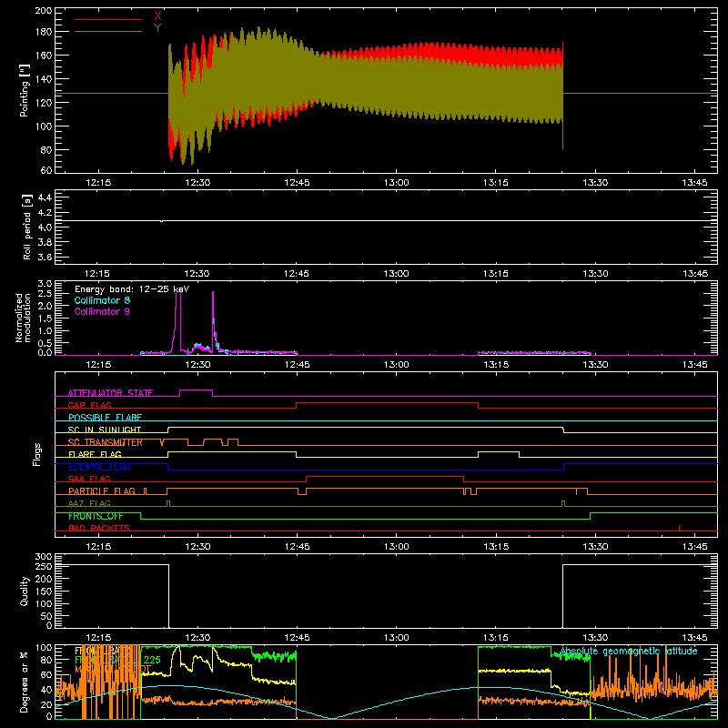
Task: Click the white roll period trace line
Action: click(386, 220)
